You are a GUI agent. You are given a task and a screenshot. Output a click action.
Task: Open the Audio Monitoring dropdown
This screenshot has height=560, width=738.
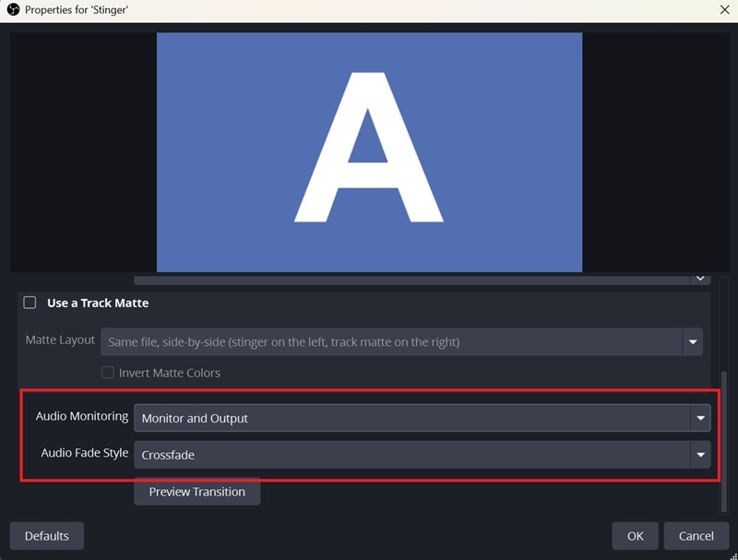tap(415, 417)
